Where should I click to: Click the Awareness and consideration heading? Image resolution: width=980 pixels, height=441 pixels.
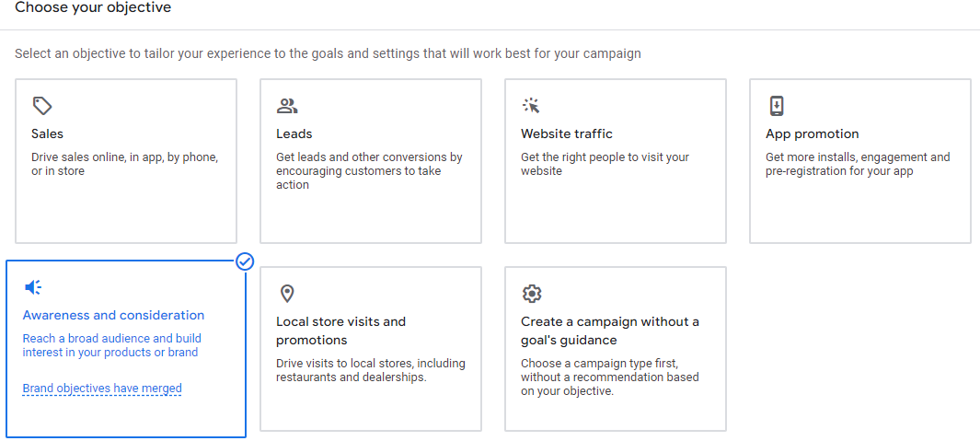(x=114, y=315)
